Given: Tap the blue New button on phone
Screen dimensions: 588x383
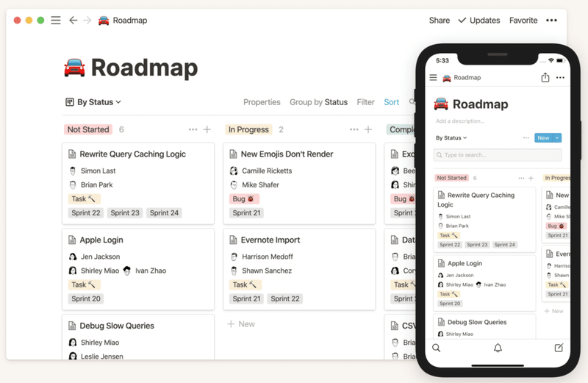Looking at the screenshot, I should (x=544, y=138).
